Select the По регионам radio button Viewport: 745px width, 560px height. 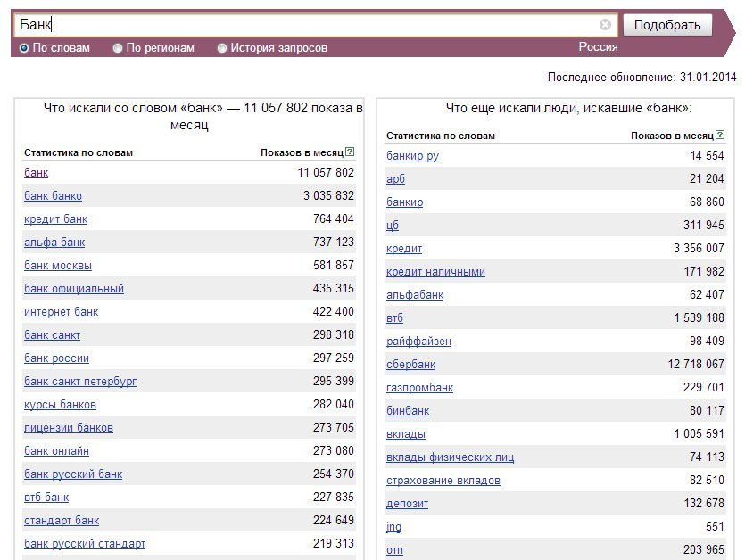click(x=118, y=48)
